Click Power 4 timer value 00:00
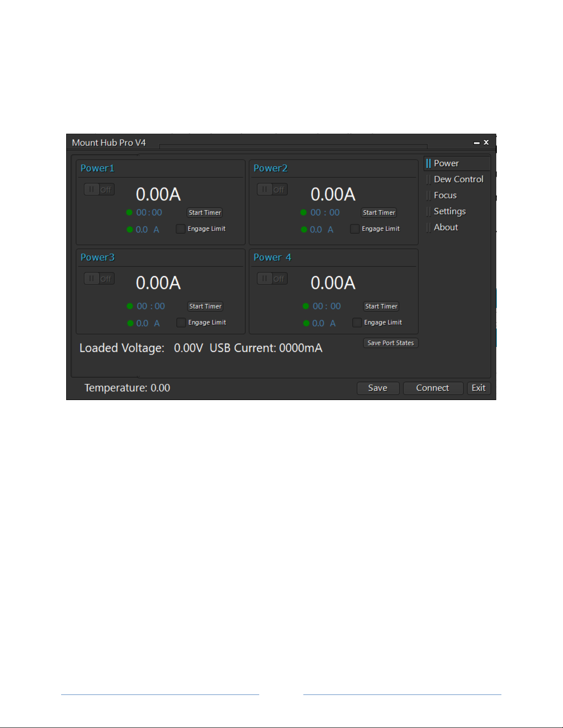 click(x=327, y=306)
